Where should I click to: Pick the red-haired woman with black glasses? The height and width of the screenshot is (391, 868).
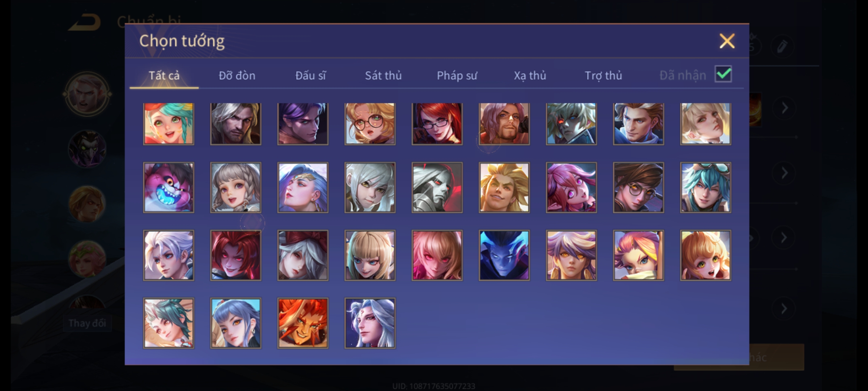(x=437, y=124)
